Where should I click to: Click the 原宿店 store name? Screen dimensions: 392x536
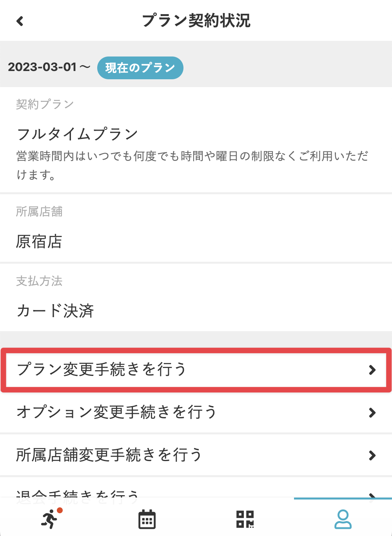tap(39, 242)
